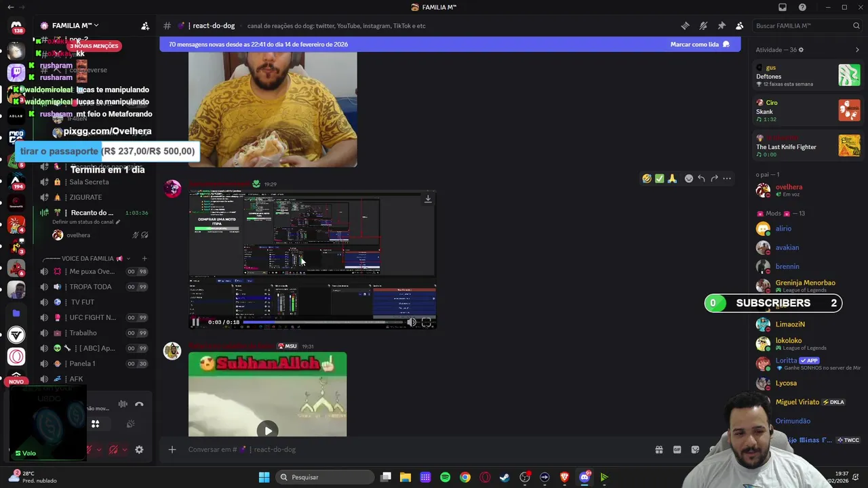The width and height of the screenshot is (868, 488).
Task: Open add reaction emoji picker on message
Action: click(689, 178)
